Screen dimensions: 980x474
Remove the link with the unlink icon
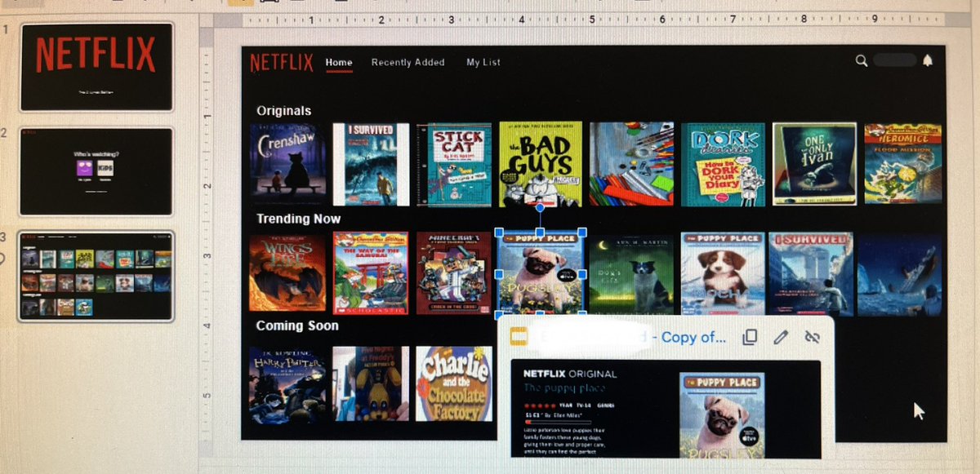[x=812, y=337]
